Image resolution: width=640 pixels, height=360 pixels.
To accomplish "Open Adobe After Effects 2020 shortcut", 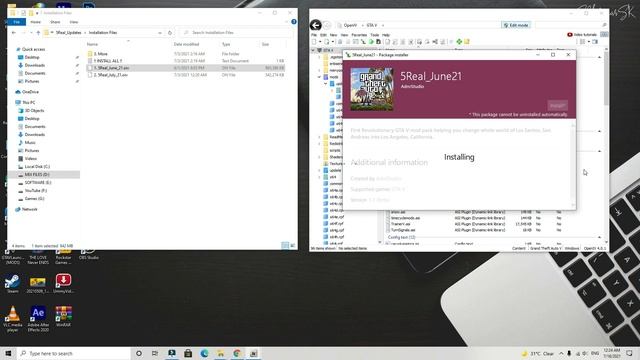I will click(38, 319).
